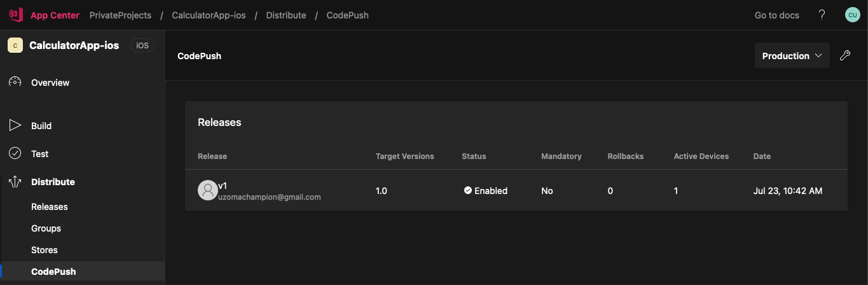The image size is (868, 285).
Task: Open the v1 release row
Action: 516,190
